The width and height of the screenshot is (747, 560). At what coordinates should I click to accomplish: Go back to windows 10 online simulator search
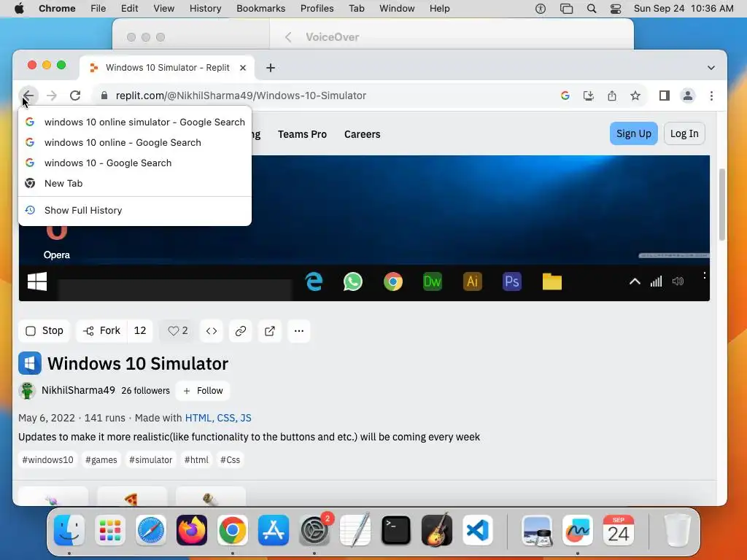coord(135,122)
